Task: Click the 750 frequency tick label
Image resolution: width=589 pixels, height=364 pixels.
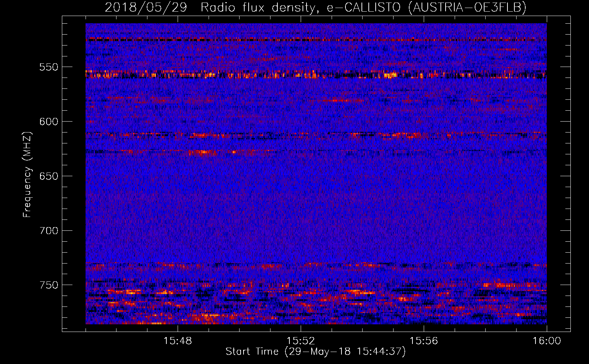Action: pos(49,285)
